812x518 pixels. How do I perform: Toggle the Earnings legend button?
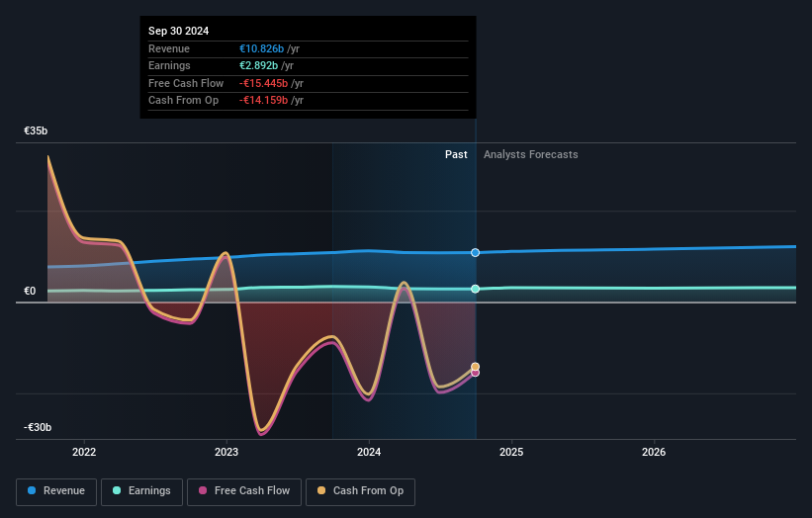[141, 491]
